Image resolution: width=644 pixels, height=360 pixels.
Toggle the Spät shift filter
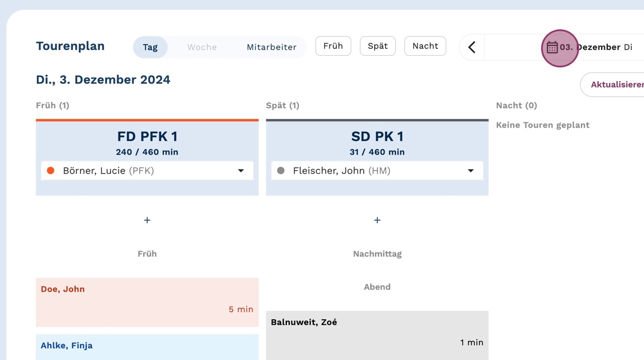[x=378, y=46]
